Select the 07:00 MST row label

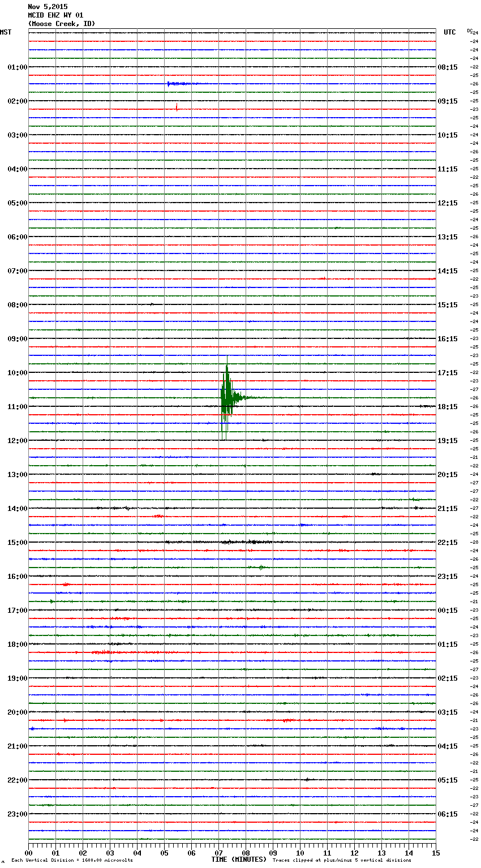(18, 270)
